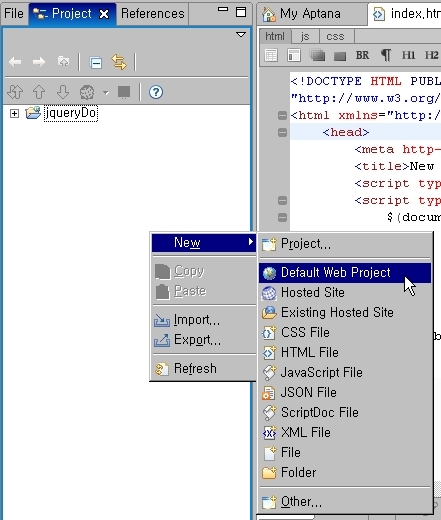Image resolution: width=441 pixels, height=520 pixels.
Task: Expand the jqueryDo project tree node
Action: click(14, 114)
